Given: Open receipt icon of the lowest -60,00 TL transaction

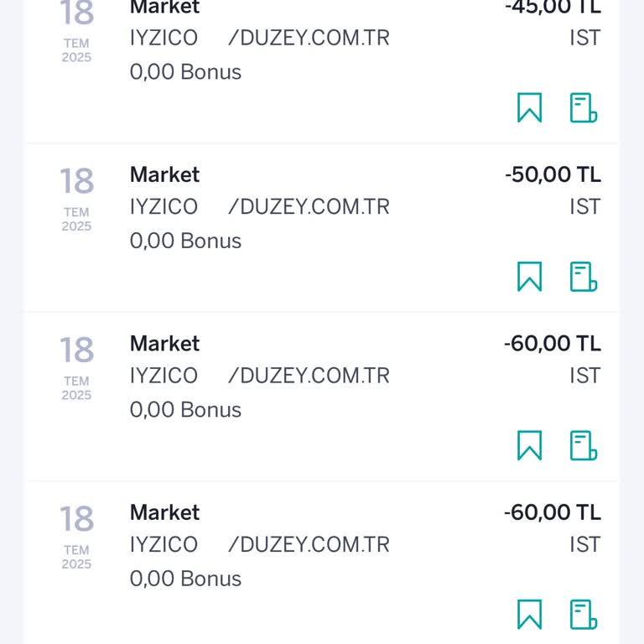Looking at the screenshot, I should (583, 615).
